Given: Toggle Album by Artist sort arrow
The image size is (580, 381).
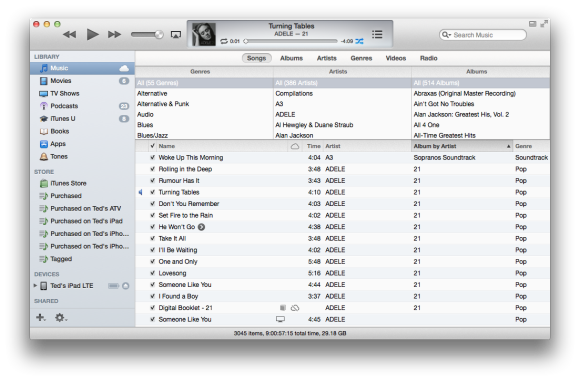Looking at the screenshot, I should point(509,146).
